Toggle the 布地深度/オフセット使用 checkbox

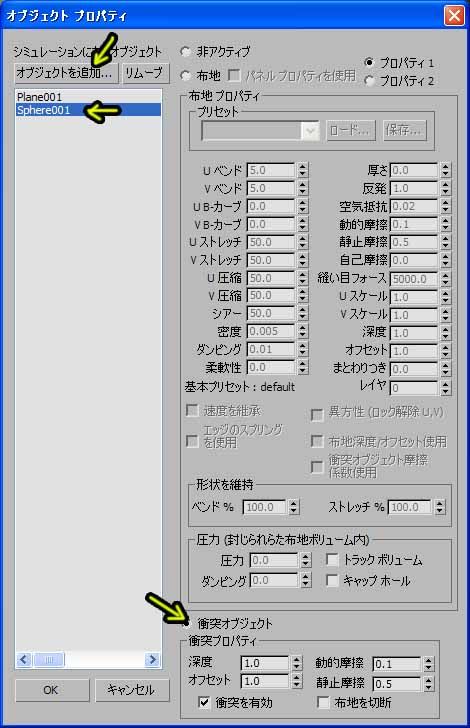317,441
